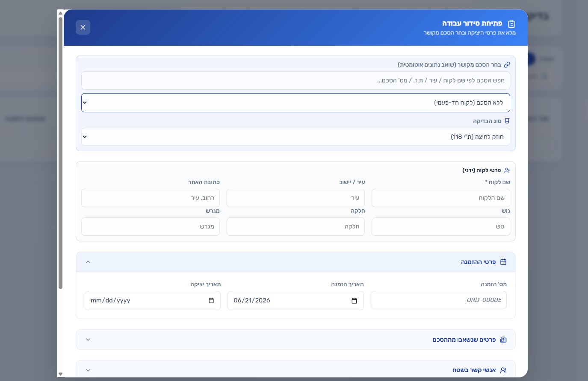
Task: Click the building icon beside פרטים שנשאבו מההסכם
Action: coord(503,340)
